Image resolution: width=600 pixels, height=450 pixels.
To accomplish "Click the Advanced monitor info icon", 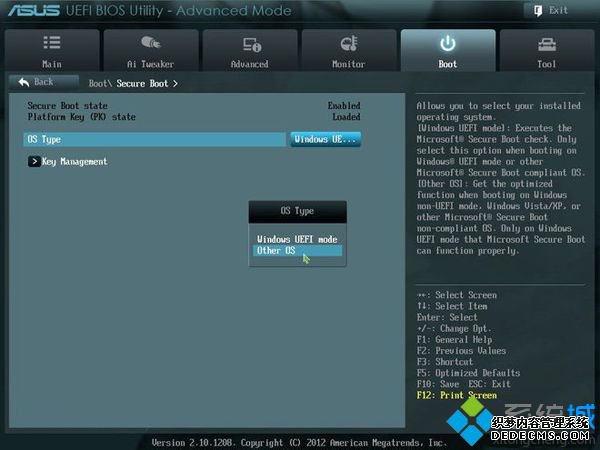I will (x=252, y=44).
